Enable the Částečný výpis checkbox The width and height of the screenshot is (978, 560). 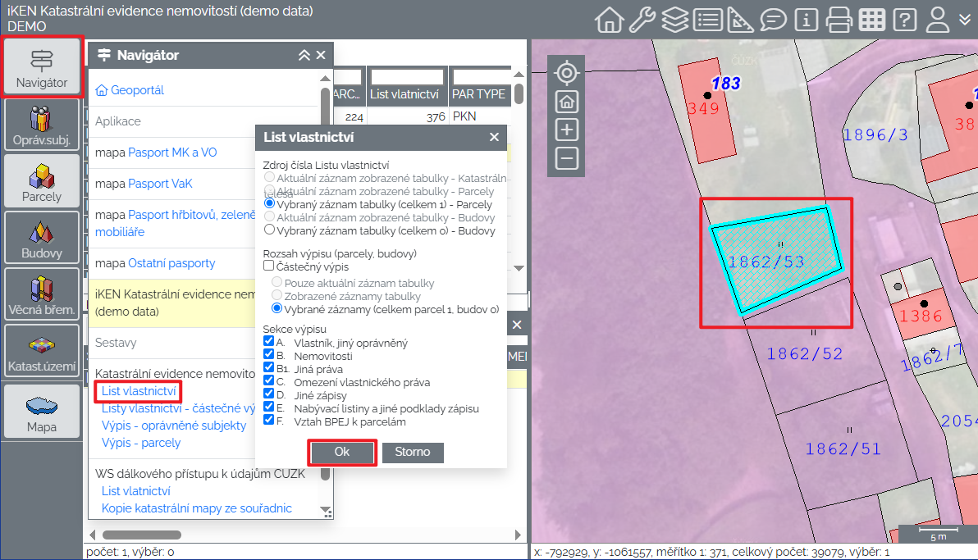268,266
